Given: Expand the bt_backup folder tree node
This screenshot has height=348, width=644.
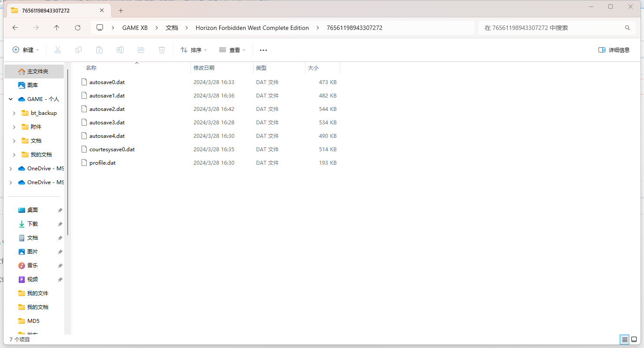Looking at the screenshot, I should [x=14, y=113].
